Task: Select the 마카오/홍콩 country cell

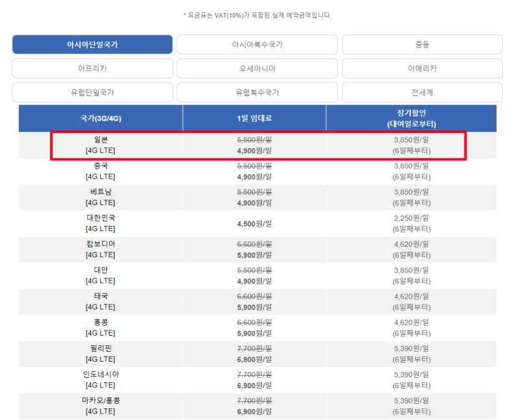Action: point(101,406)
